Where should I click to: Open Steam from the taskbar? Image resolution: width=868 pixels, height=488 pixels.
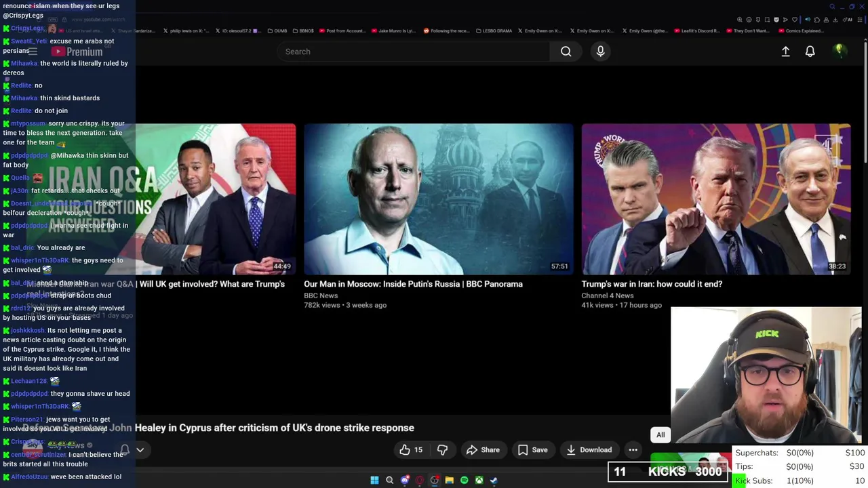(494, 481)
